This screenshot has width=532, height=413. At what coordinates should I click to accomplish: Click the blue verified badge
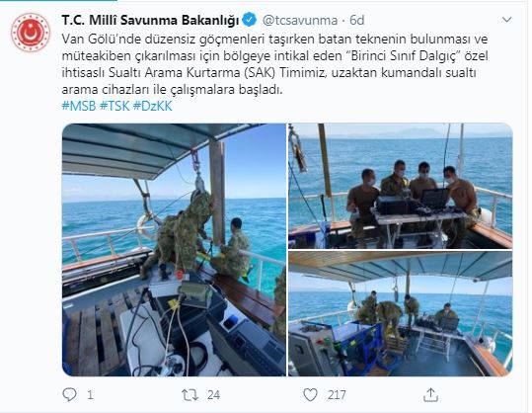250,20
